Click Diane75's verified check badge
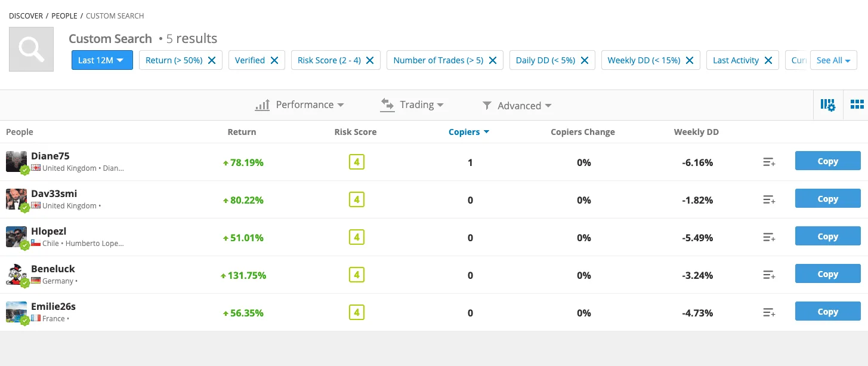Viewport: 868px width, 366px height. (24, 170)
